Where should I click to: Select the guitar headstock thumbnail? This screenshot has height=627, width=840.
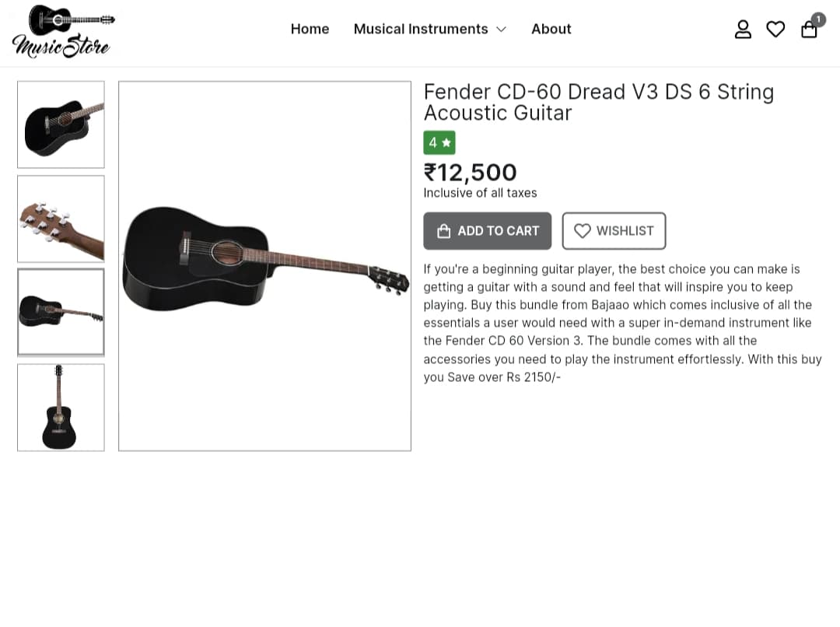point(61,219)
